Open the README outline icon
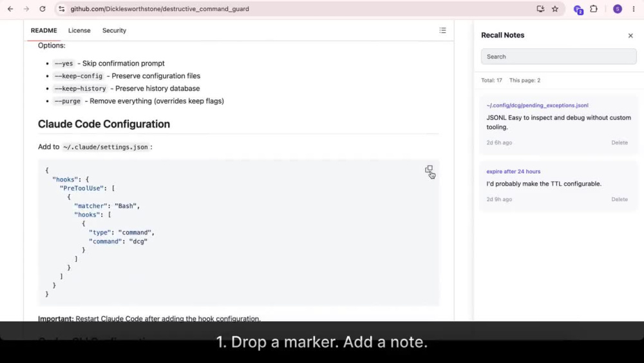Screen dimensions: 644x363 (x=442, y=30)
